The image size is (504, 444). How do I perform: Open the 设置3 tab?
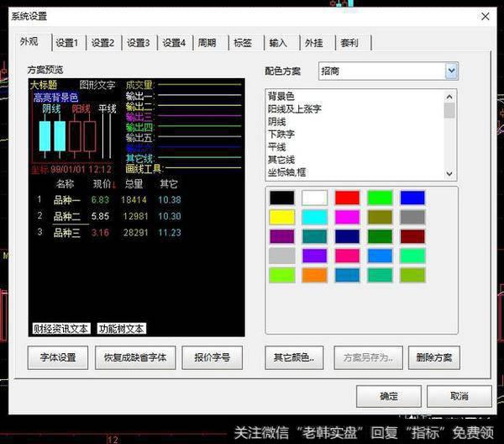(x=139, y=43)
